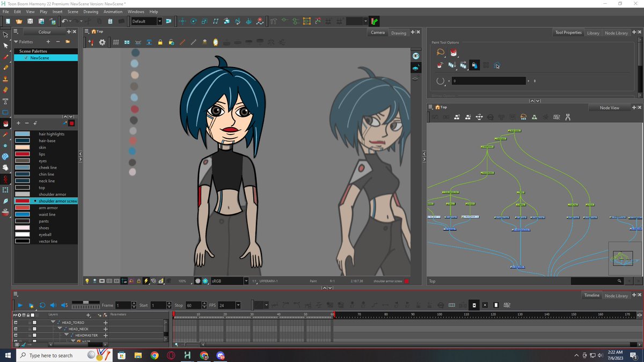
Task: Click the lock icon in Camera view toolbar
Action: (160, 42)
